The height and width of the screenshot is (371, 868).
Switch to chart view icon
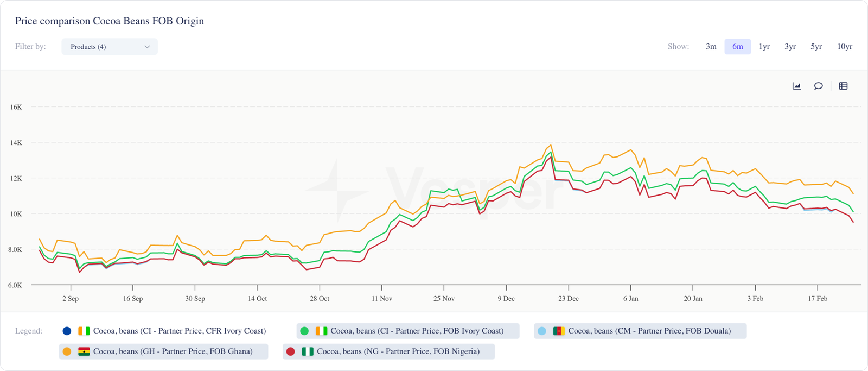tap(796, 86)
